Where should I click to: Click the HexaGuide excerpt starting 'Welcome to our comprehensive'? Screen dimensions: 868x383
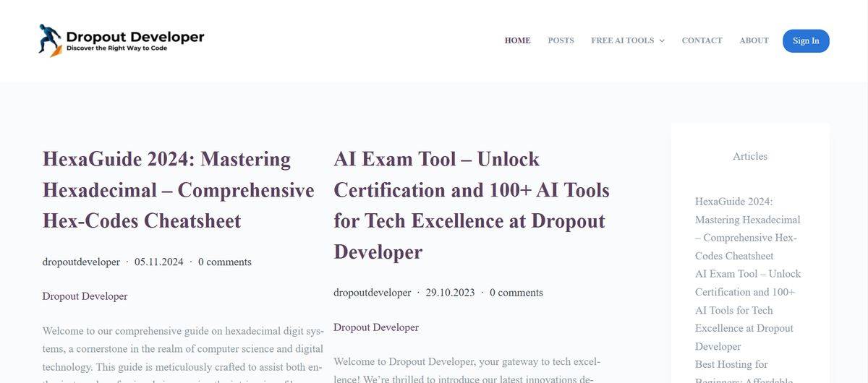(184, 354)
